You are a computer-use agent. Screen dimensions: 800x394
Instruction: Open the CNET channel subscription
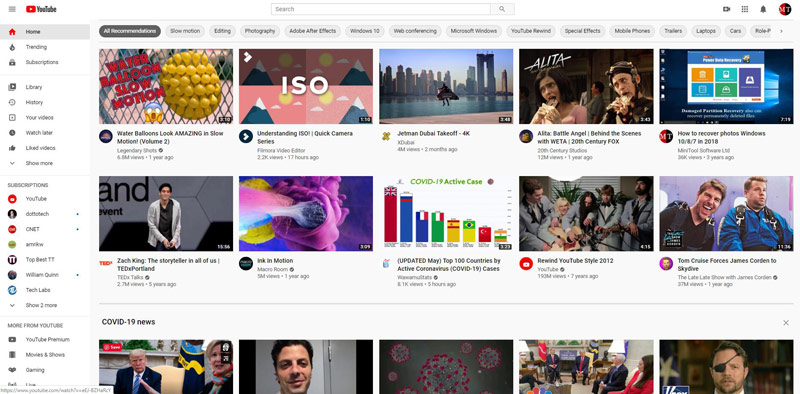(x=45, y=230)
